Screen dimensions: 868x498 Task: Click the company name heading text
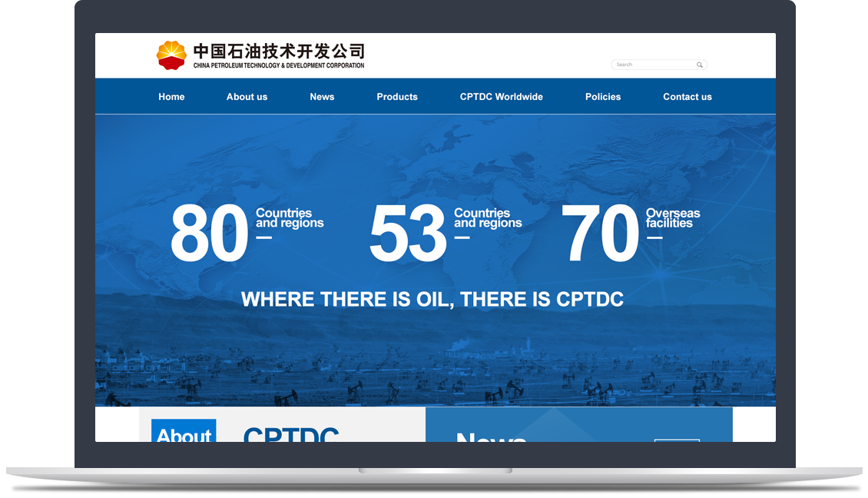coord(279,52)
